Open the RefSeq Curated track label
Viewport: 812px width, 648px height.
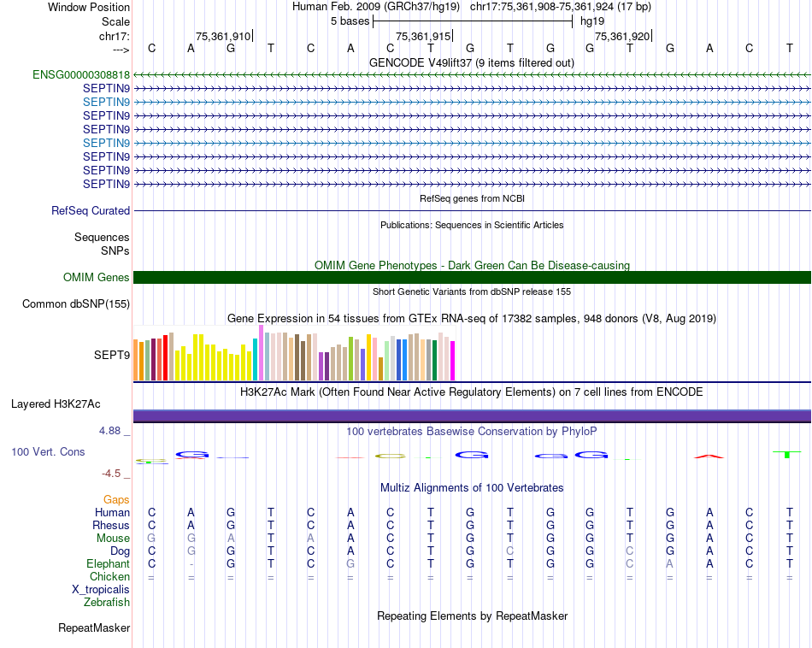coord(91,211)
